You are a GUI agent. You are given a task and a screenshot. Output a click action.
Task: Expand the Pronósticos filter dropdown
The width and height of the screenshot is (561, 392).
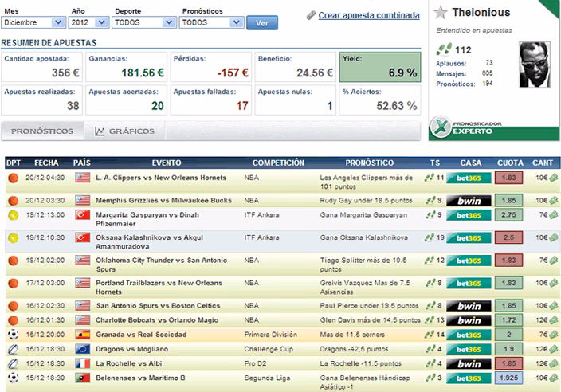tap(210, 22)
